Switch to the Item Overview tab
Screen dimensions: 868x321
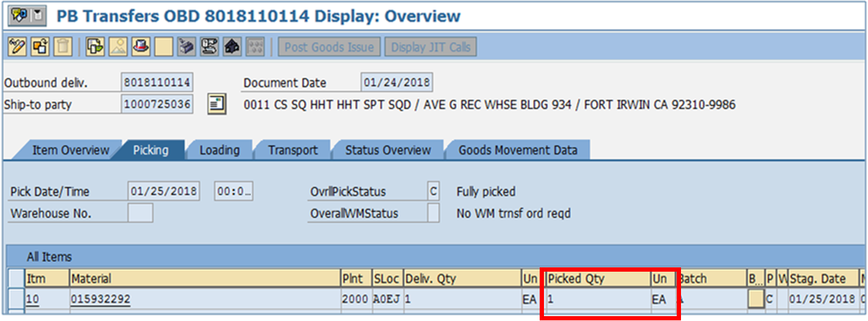pos(70,150)
